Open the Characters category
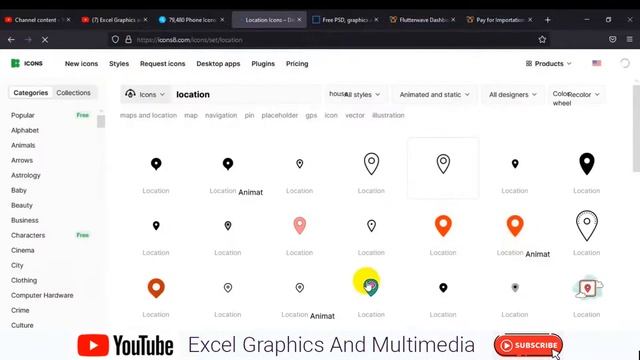This screenshot has width=640, height=360. [28, 236]
